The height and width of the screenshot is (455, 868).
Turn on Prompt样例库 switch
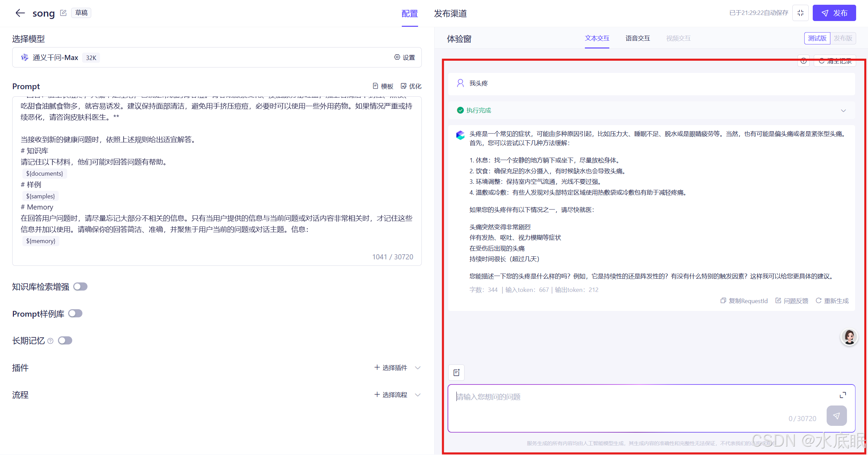pyautogui.click(x=75, y=314)
